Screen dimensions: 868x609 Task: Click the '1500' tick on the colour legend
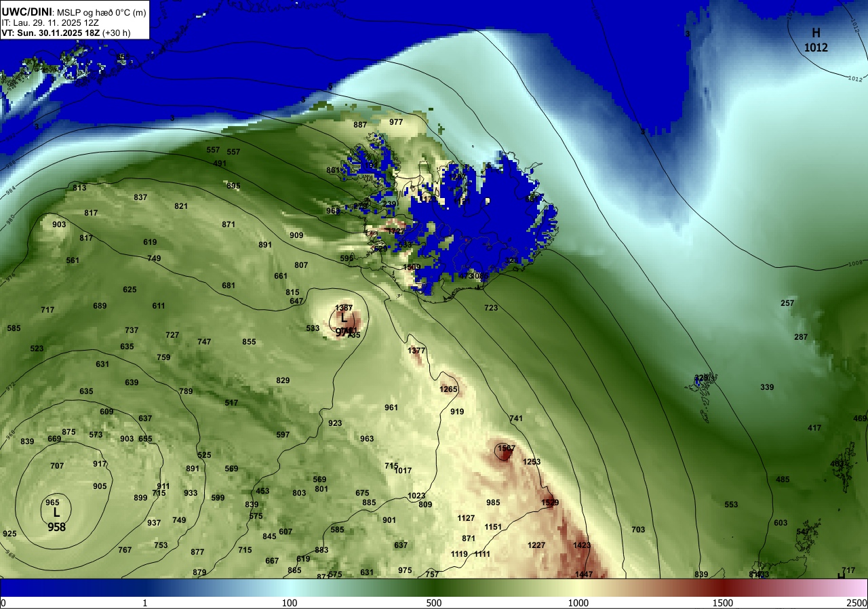tap(722, 603)
